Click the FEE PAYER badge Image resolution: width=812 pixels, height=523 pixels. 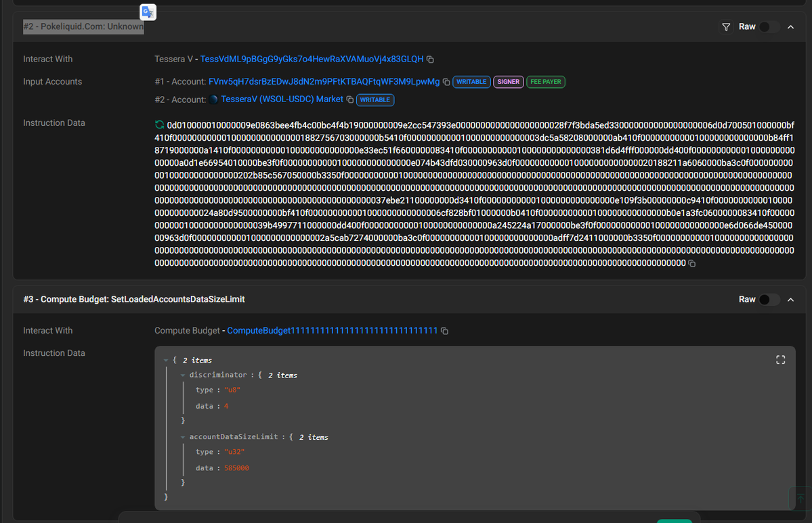pyautogui.click(x=545, y=82)
